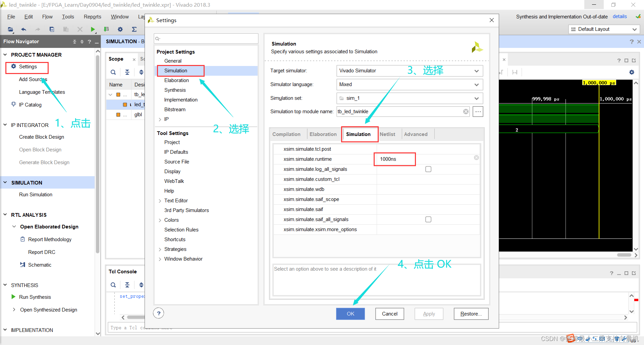Open Default Layout dropdown
This screenshot has height=345, width=644.
pyautogui.click(x=604, y=29)
